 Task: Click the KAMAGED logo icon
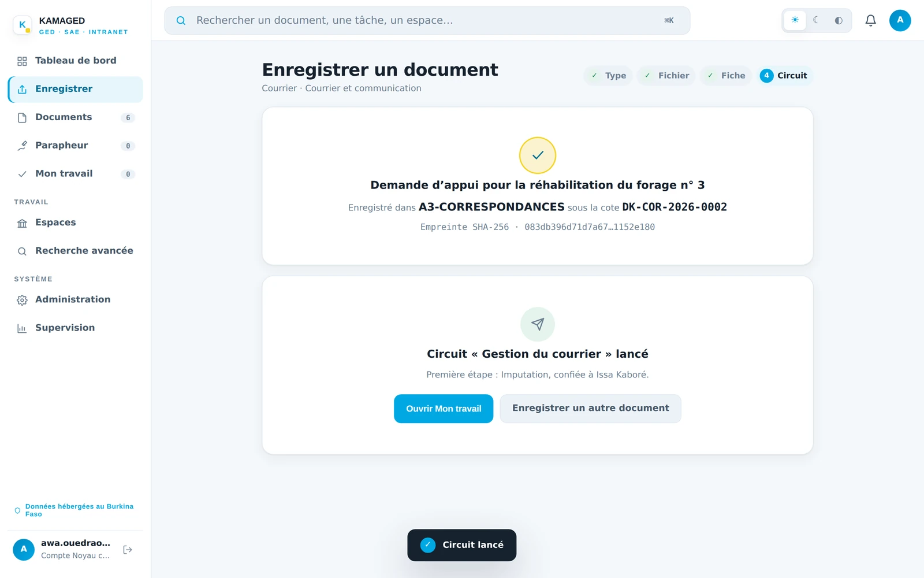(x=23, y=25)
